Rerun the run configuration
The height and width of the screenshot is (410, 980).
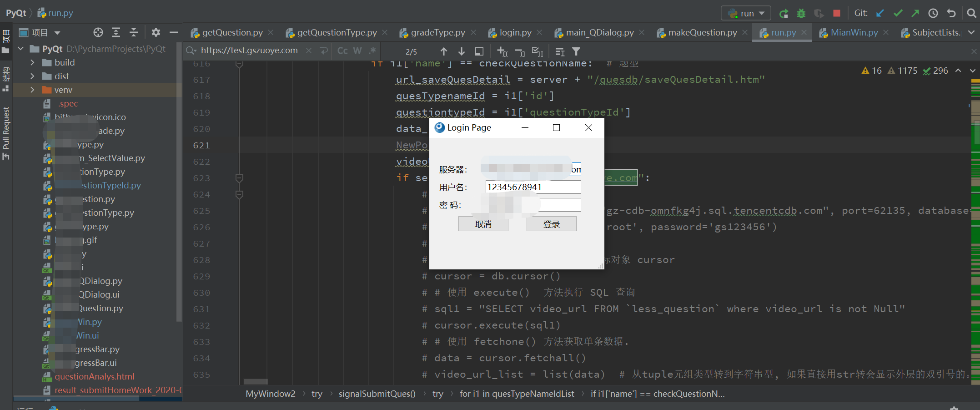click(784, 13)
